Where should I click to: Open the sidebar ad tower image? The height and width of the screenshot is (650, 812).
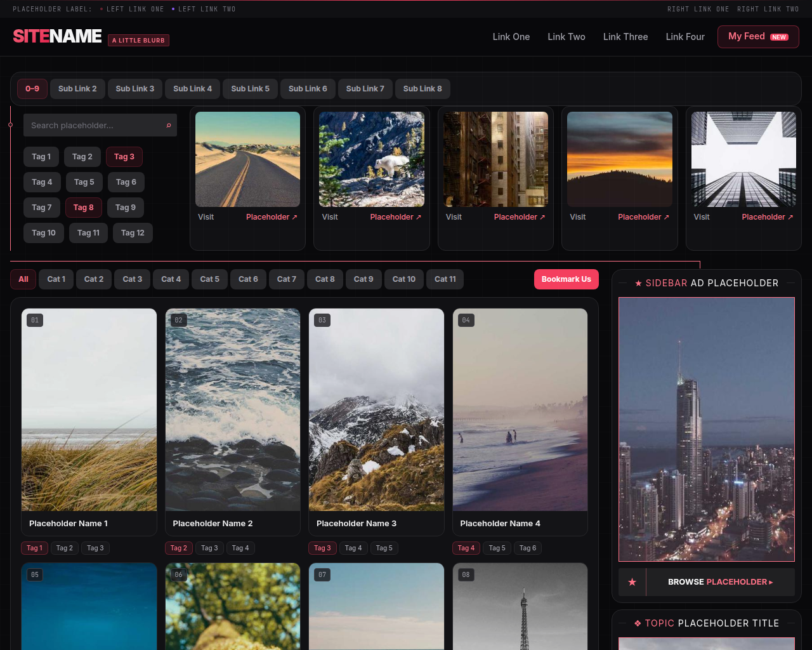707,429
